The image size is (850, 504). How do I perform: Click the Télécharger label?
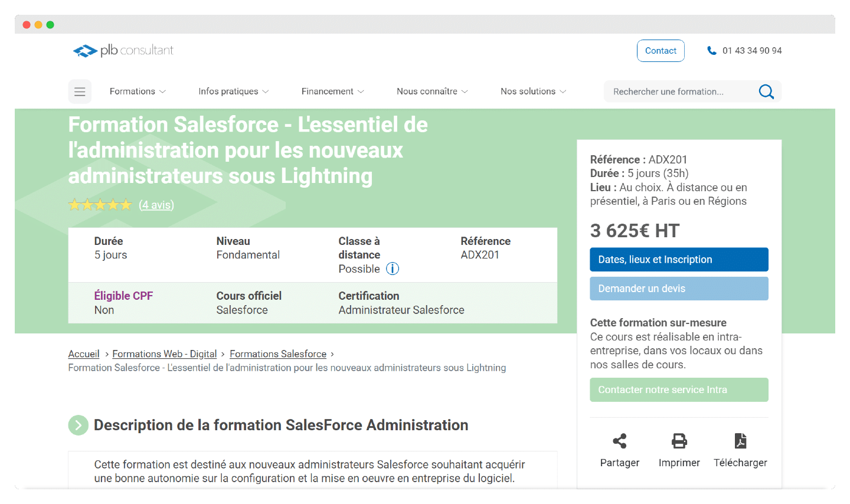tap(740, 463)
